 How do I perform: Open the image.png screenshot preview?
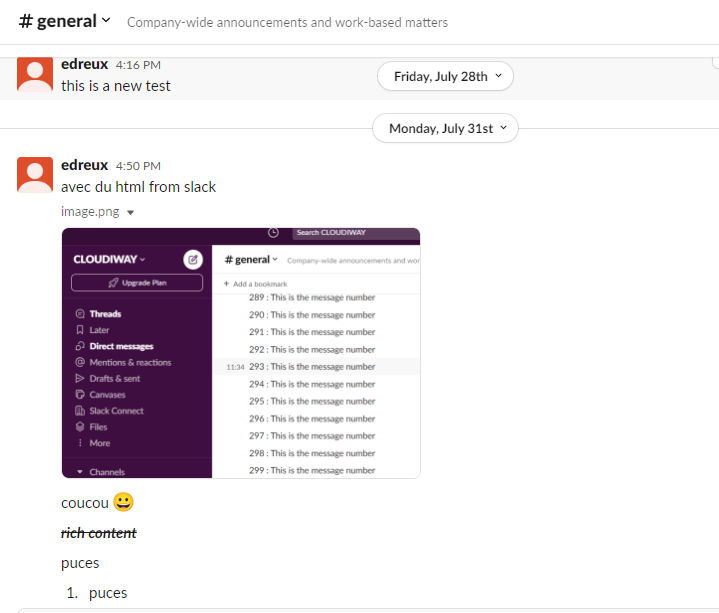[x=241, y=353]
